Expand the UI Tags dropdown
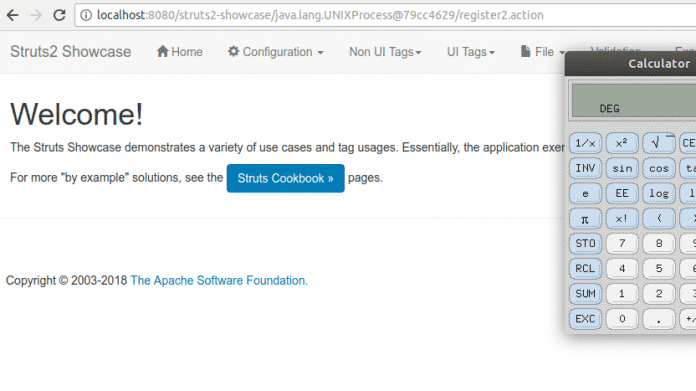The image size is (696, 391). tap(471, 52)
